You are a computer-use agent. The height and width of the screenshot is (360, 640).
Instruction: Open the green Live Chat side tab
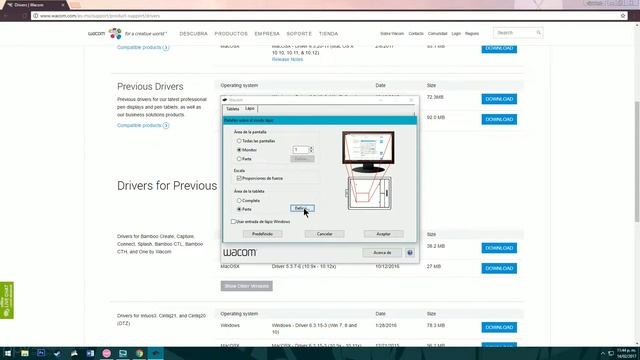7,300
